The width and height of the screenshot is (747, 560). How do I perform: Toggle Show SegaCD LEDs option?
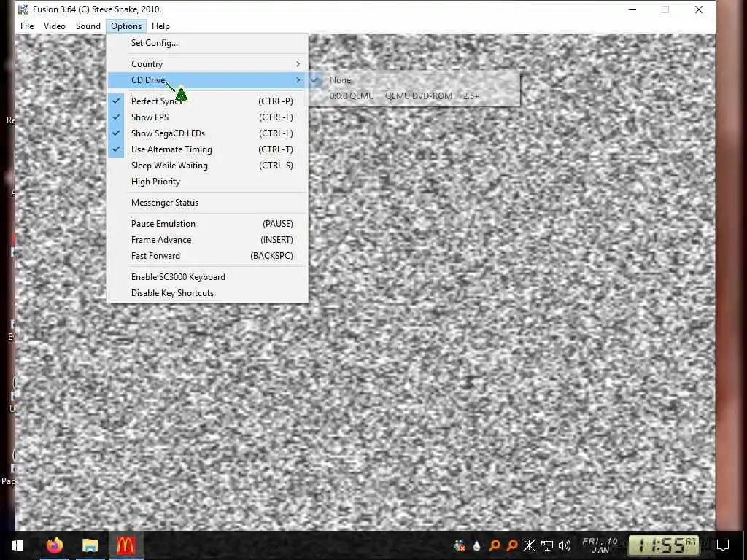[208, 133]
